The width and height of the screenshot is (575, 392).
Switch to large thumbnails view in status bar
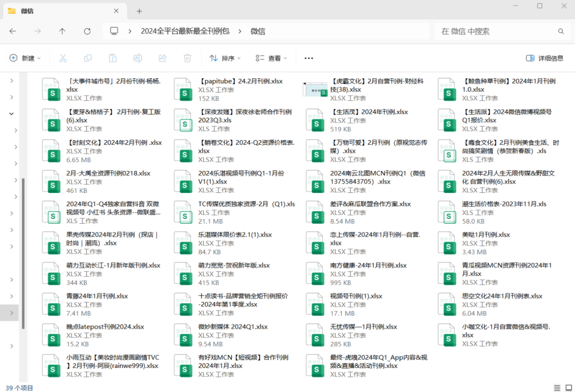[569, 388]
